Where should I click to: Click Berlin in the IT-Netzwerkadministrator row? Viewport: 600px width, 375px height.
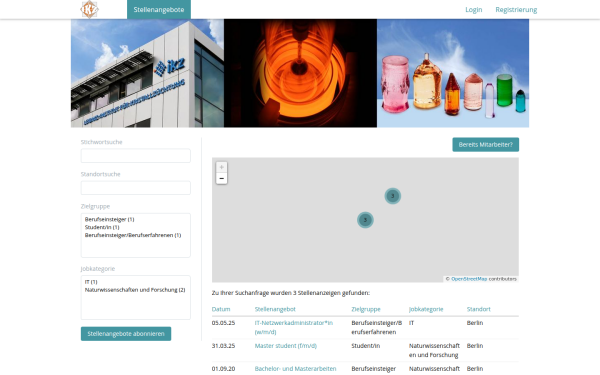(x=475, y=323)
